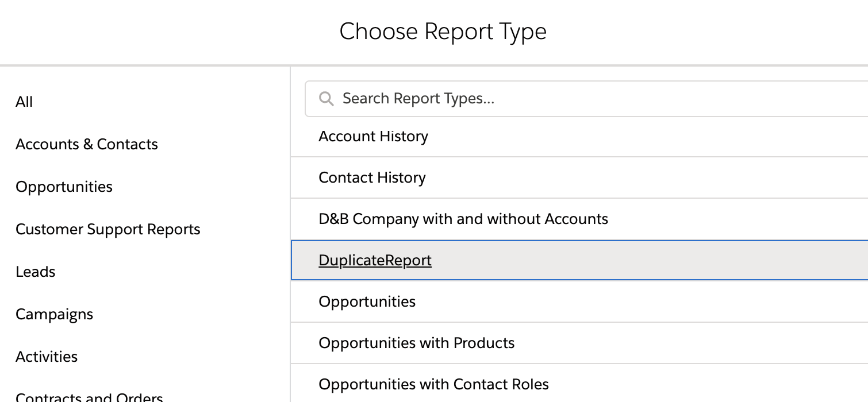Open Contracts and Orders category
This screenshot has height=402, width=868.
pos(89,396)
